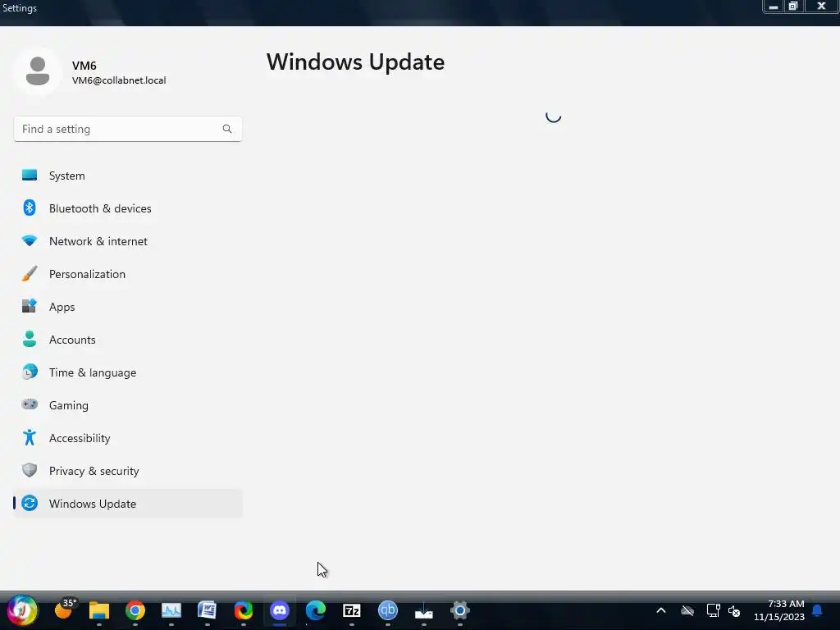This screenshot has height=630, width=840.
Task: Open Microsoft Word from the taskbar
Action: pyautogui.click(x=207, y=610)
